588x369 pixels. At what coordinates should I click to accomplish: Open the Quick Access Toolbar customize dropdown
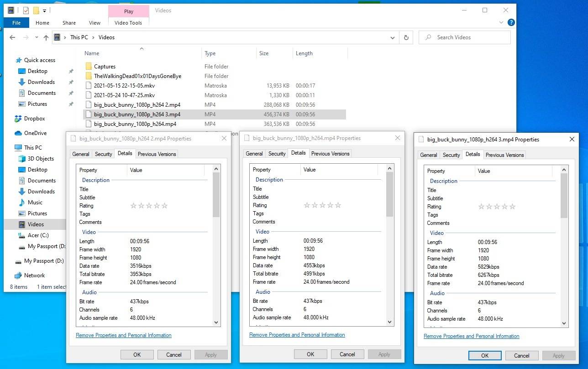pos(45,10)
